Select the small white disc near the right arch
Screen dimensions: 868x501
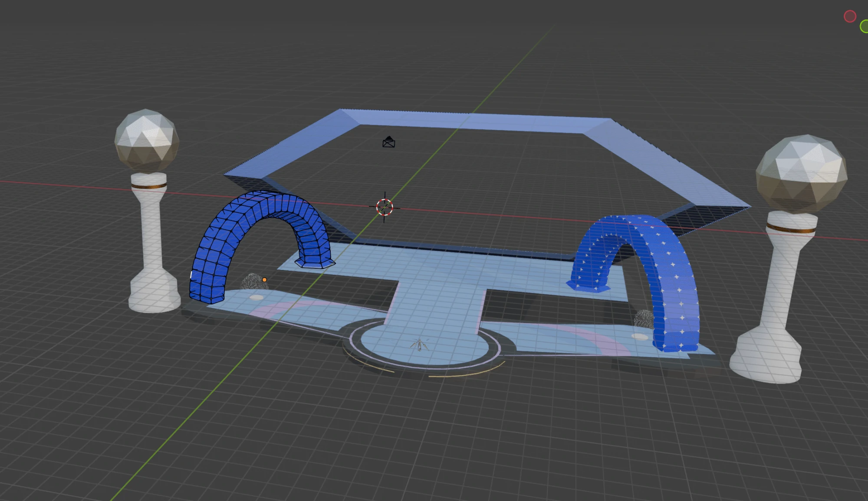639,336
